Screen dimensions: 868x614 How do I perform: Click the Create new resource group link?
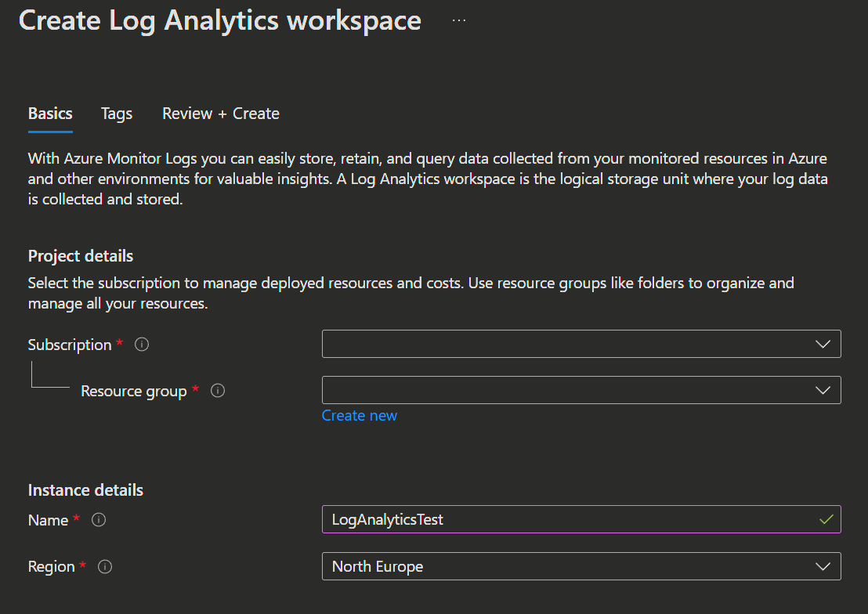(360, 416)
